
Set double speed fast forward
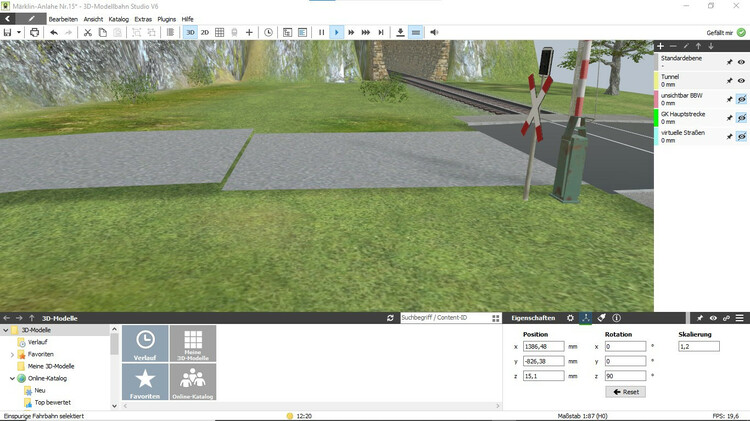(x=351, y=33)
